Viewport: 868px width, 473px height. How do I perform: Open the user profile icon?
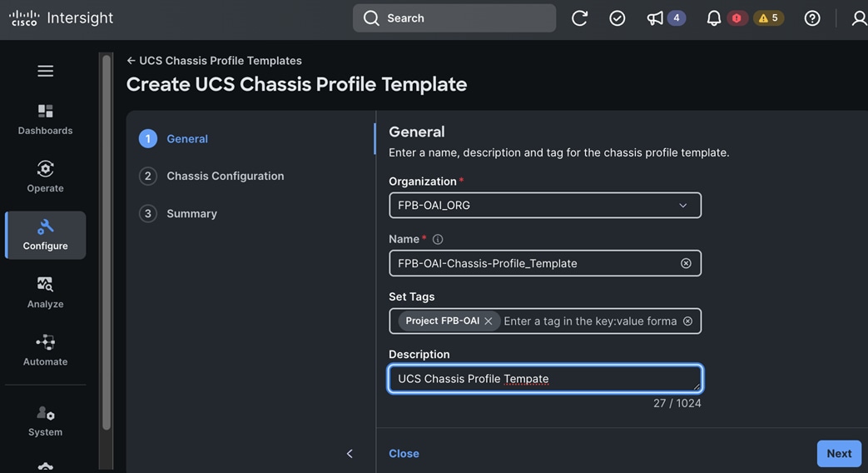[x=859, y=18]
